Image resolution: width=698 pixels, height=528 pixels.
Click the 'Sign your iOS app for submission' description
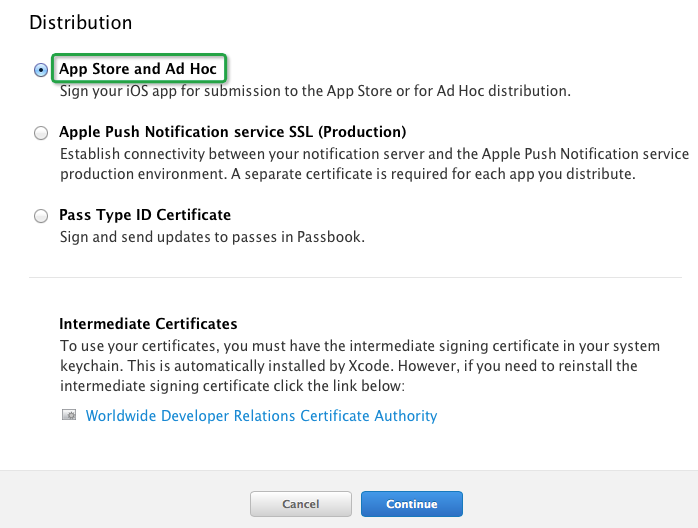(x=315, y=91)
